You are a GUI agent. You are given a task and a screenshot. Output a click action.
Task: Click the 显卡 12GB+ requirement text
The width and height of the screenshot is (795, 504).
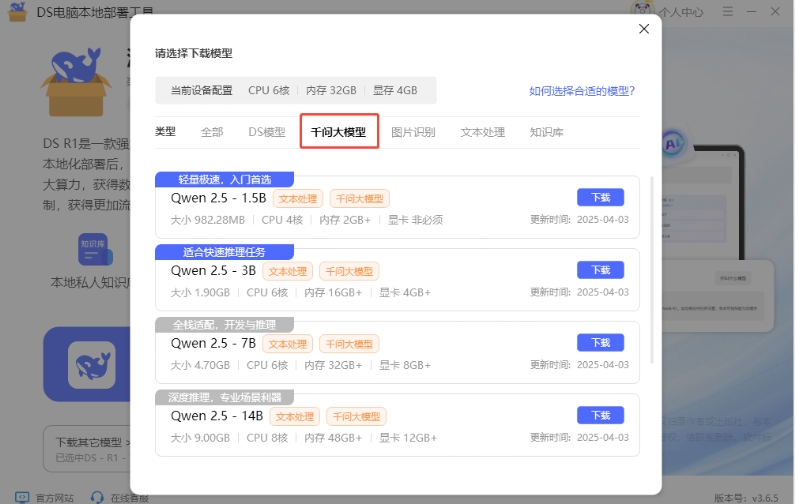coord(408,438)
